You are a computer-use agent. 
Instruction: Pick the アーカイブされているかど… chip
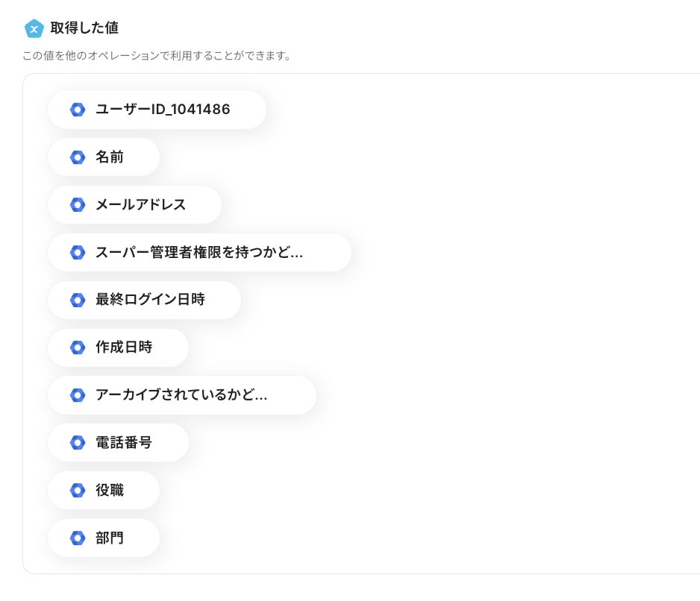(181, 395)
